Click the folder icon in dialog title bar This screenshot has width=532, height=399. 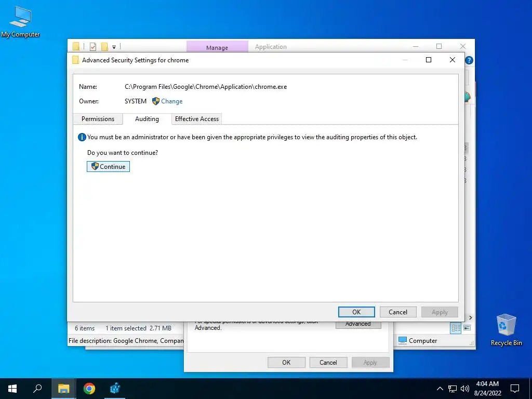(76, 60)
